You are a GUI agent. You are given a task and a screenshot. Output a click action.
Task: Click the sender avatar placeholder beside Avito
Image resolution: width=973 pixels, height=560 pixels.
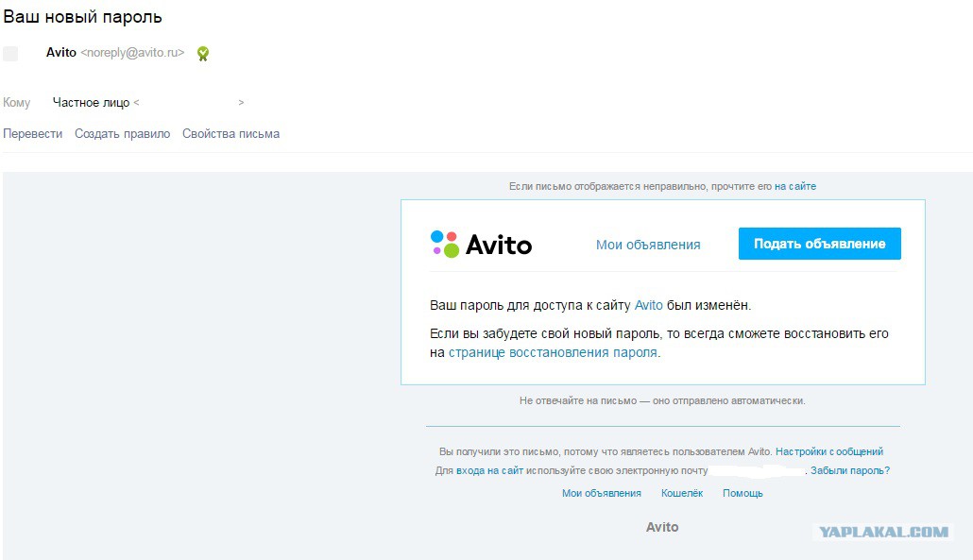pos(10,53)
